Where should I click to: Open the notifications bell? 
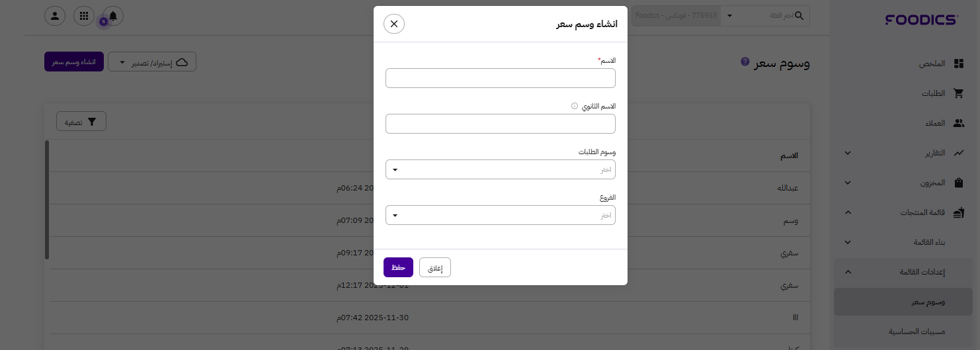[x=113, y=16]
